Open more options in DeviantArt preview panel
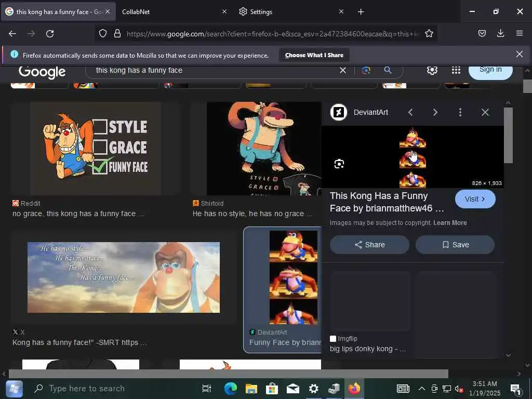This screenshot has width=532, height=399. pos(460,112)
